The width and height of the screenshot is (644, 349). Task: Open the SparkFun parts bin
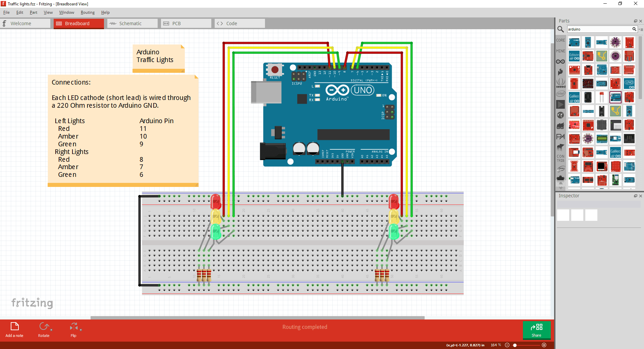(x=560, y=72)
